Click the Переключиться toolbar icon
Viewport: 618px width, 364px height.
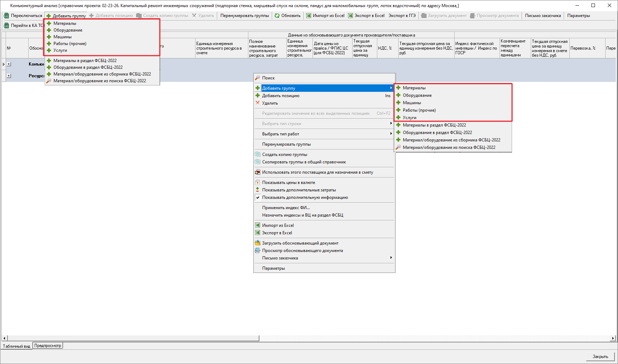6,16
